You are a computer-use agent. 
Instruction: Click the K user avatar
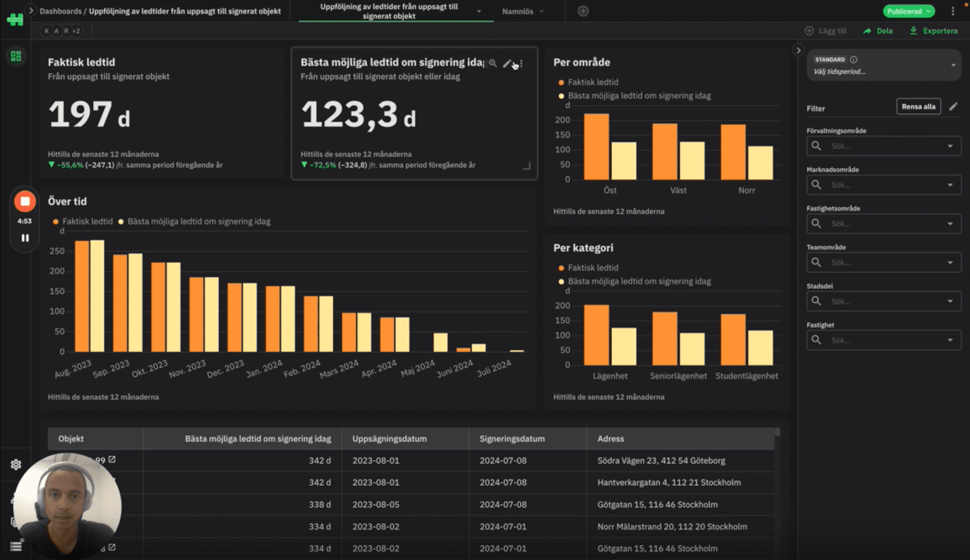(47, 31)
